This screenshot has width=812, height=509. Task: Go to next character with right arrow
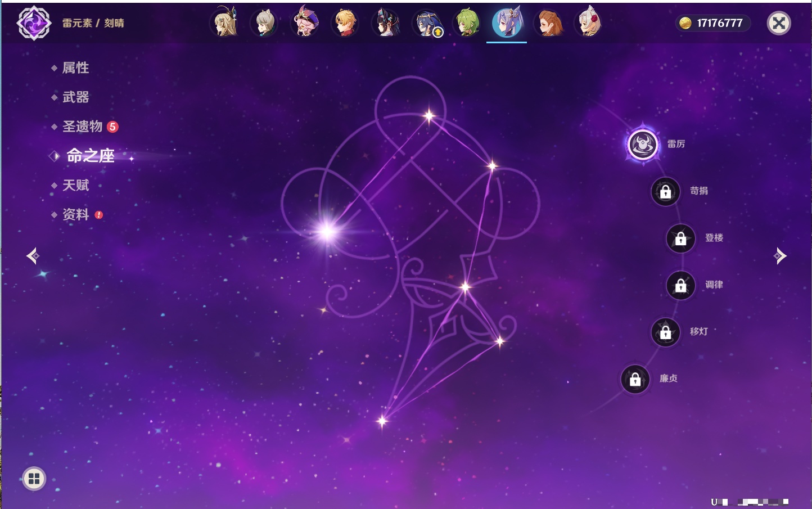(x=780, y=256)
